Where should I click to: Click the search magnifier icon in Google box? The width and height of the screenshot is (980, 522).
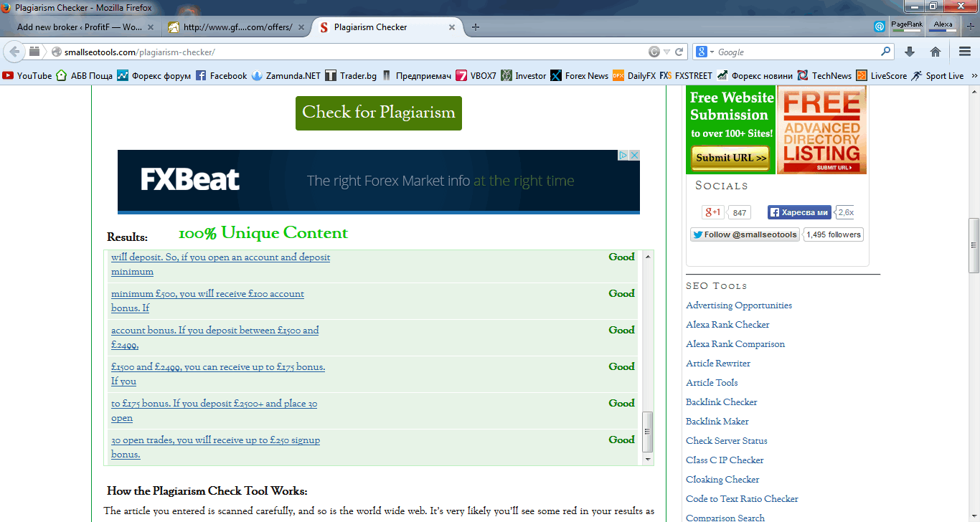[x=886, y=52]
